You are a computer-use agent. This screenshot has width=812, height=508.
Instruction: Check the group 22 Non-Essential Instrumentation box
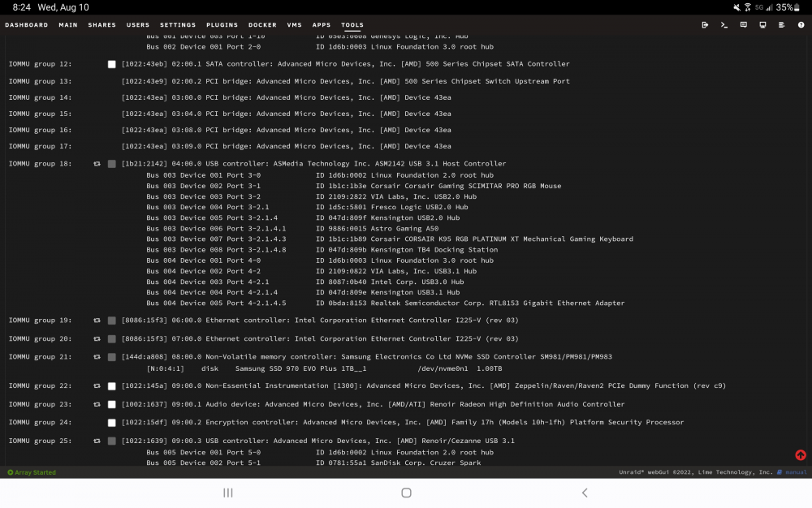point(112,386)
